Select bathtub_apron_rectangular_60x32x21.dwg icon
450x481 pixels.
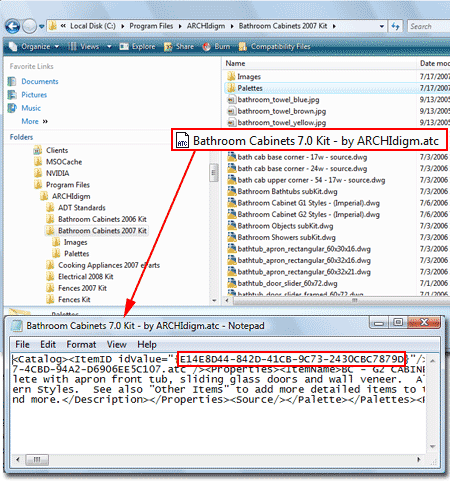231,272
